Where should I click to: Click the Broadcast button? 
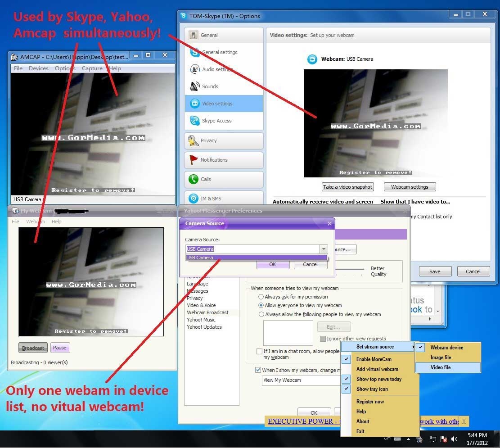click(33, 348)
